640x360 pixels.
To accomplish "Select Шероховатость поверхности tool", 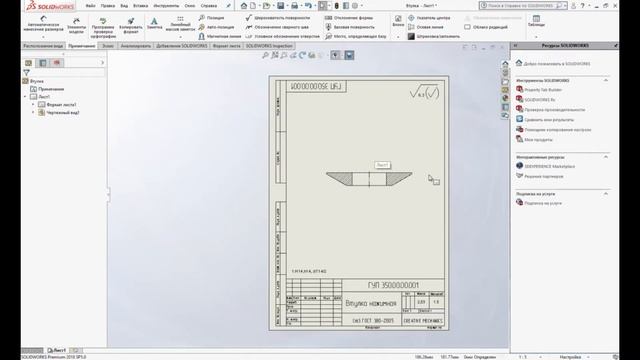I will pyautogui.click(x=278, y=18).
